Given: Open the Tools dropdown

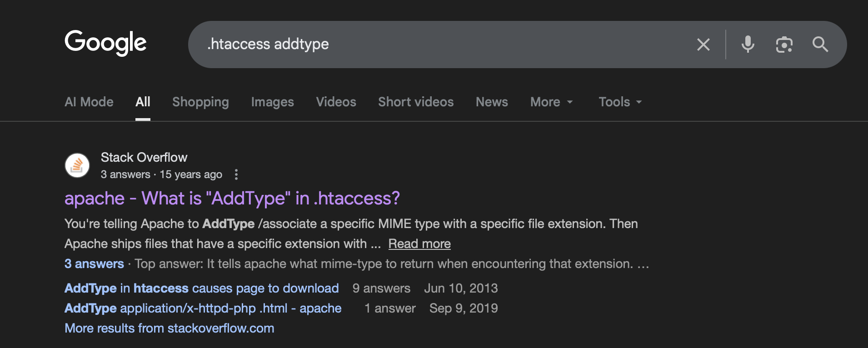Looking at the screenshot, I should (x=620, y=102).
